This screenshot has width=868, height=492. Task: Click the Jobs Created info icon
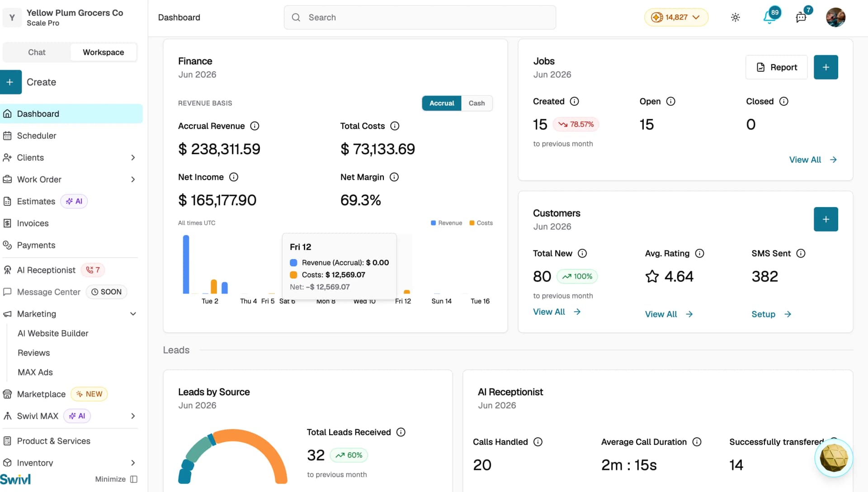tap(574, 101)
